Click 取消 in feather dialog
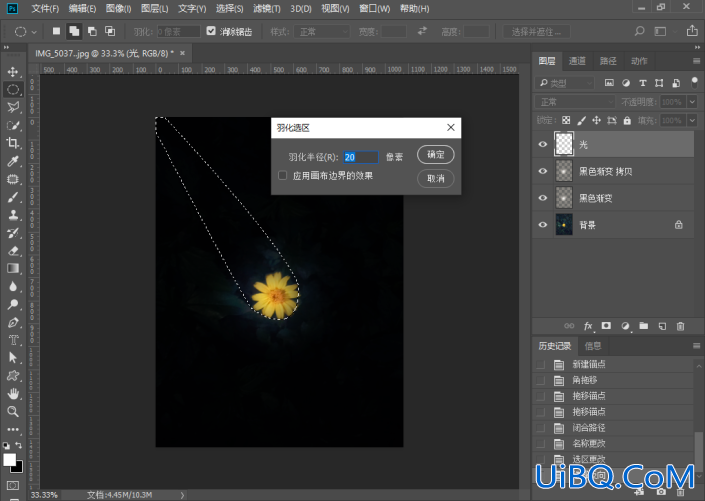The width and height of the screenshot is (705, 501). click(x=436, y=179)
